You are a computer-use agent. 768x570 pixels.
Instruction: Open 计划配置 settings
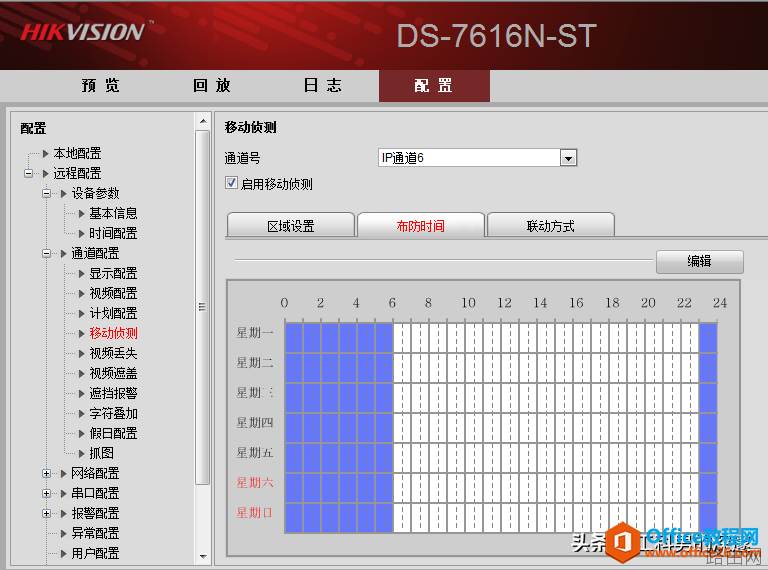click(x=113, y=313)
